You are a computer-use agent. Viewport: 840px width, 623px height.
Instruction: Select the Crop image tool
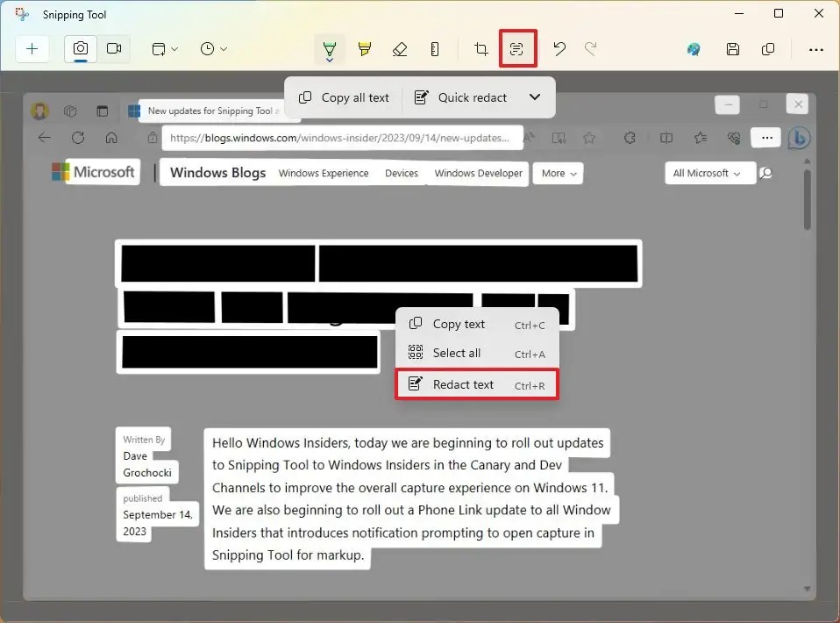click(480, 49)
